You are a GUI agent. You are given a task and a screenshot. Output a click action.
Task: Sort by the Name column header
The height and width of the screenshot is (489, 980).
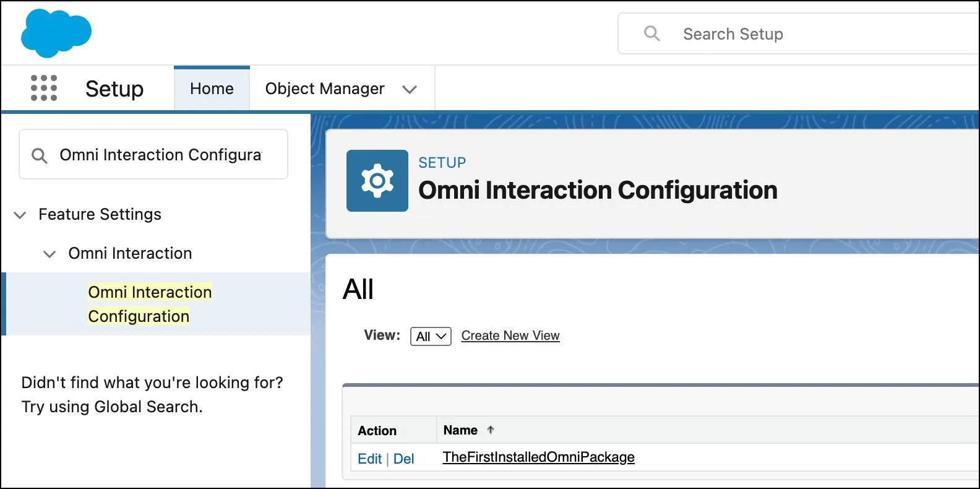pyautogui.click(x=460, y=430)
